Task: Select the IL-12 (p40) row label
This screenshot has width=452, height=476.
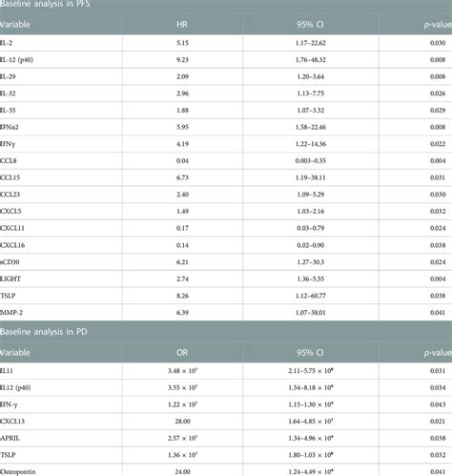Action: [16, 60]
